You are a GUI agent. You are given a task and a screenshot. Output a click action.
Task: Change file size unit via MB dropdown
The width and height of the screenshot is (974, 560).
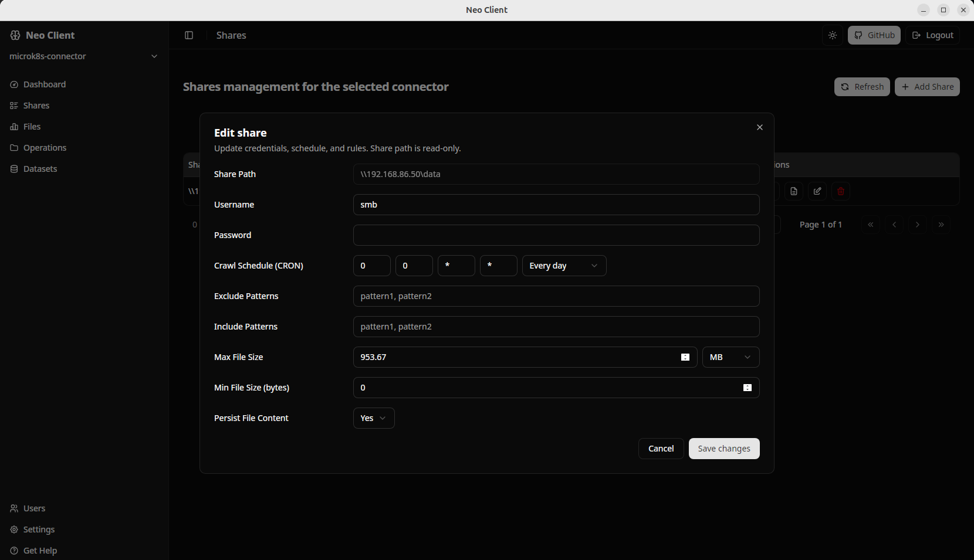click(x=730, y=357)
